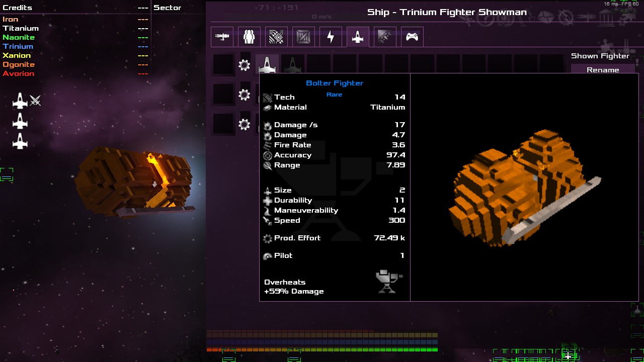Select the top fighter squad icon in HUD

(x=20, y=101)
